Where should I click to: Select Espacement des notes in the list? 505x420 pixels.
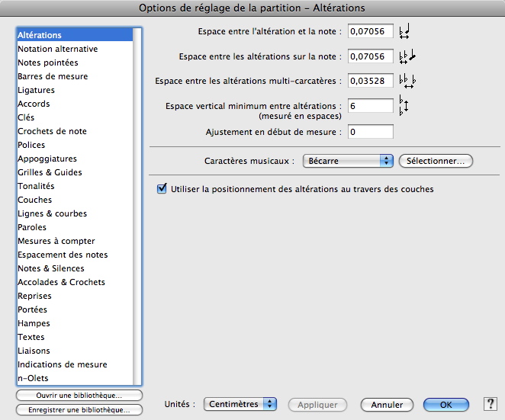(x=75, y=255)
